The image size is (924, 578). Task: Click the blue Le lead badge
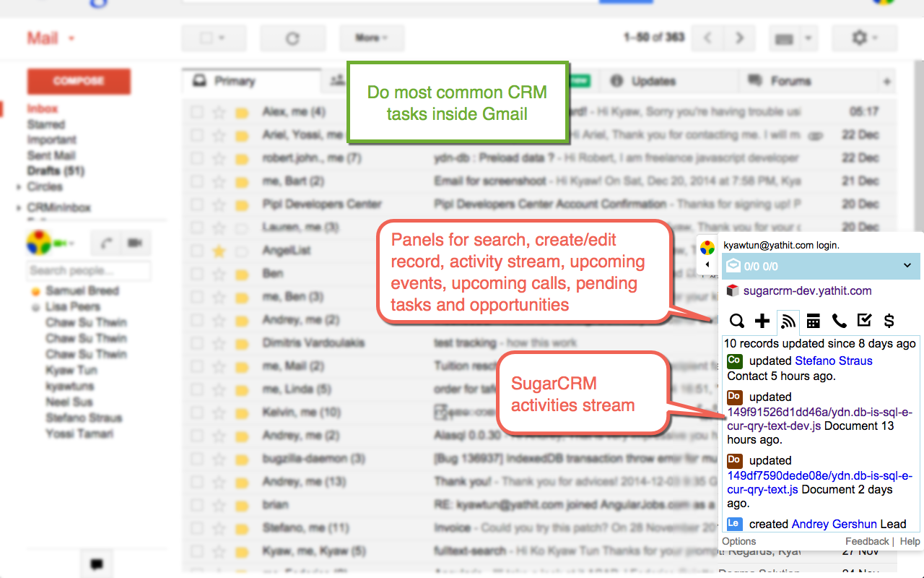tap(734, 524)
